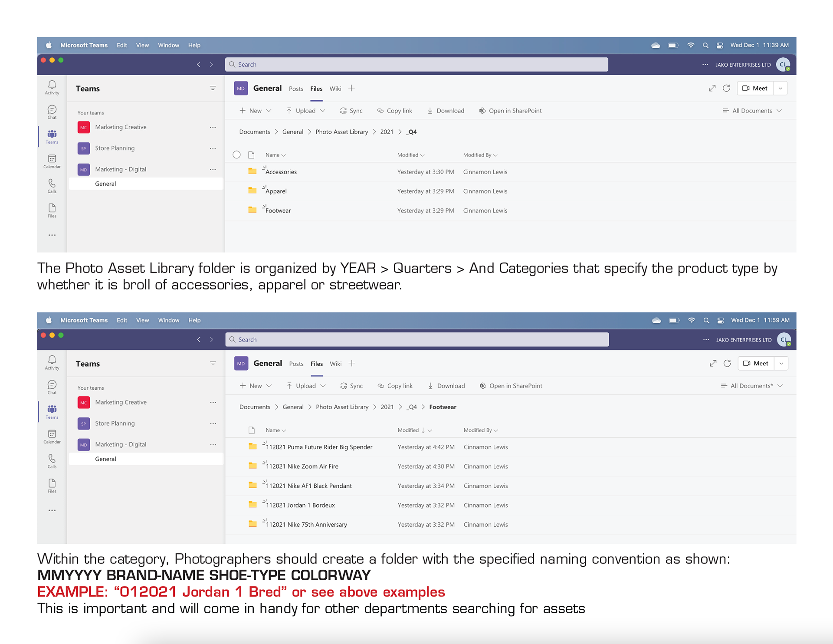Screen dimensions: 833x644
Task: Open the 112021 Jordan 1 Bordeux folder row
Action: [511, 505]
